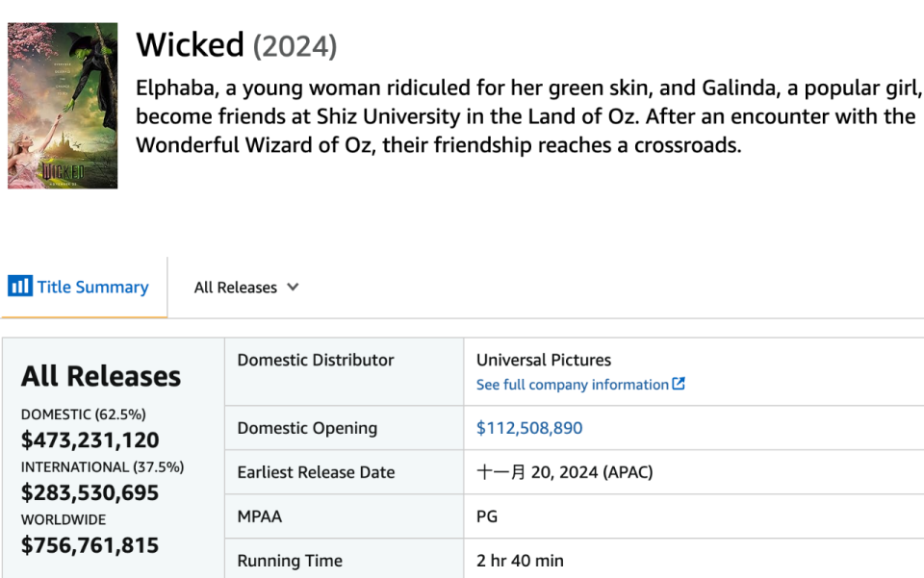Click the bar chart icon beside Title Summary
Viewport: 924px width, 578px height.
tap(19, 287)
